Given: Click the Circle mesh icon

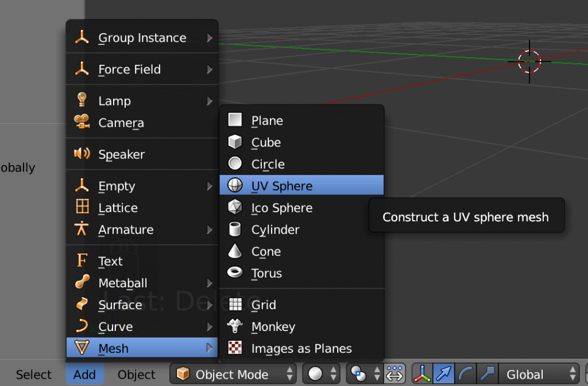Looking at the screenshot, I should [x=235, y=163].
